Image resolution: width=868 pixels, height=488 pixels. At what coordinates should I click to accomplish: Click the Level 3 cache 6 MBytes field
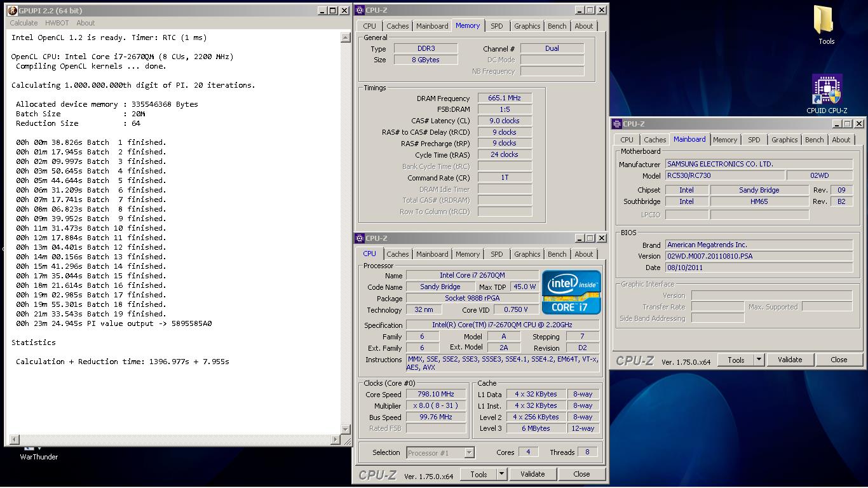coord(536,428)
